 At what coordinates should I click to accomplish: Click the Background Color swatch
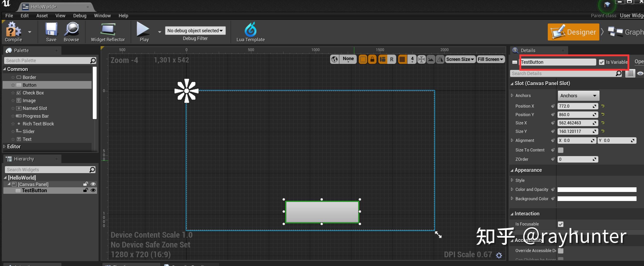click(597, 199)
